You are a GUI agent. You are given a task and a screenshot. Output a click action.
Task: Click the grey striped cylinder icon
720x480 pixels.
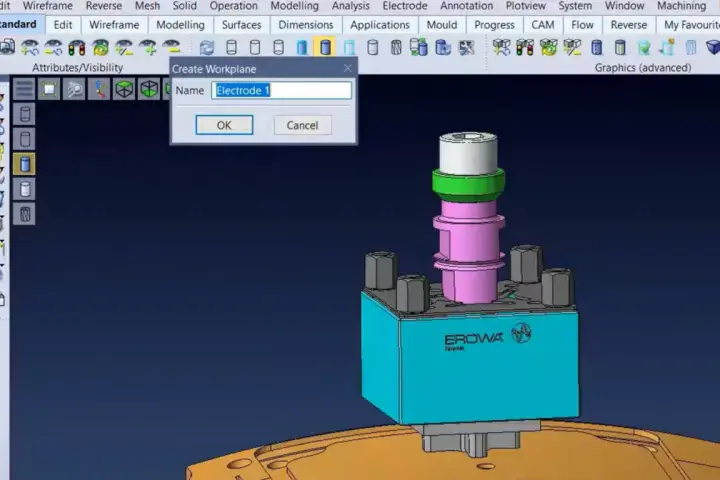point(620,47)
